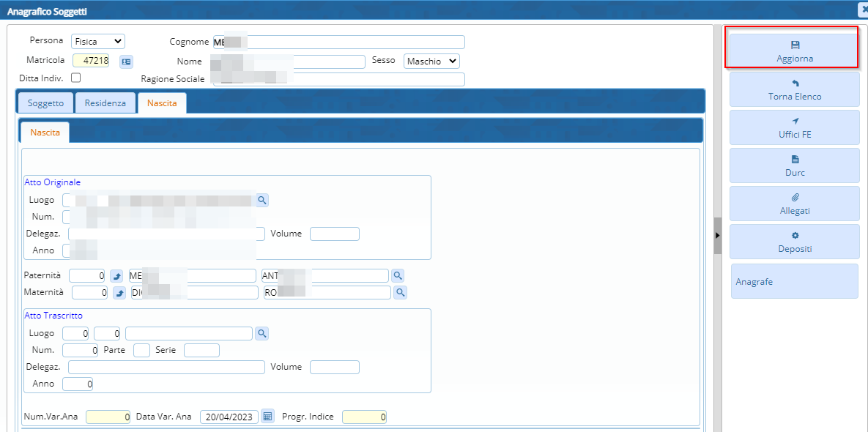This screenshot has height=432, width=868.
Task: Click the Aggiorna save button
Action: pos(795,51)
